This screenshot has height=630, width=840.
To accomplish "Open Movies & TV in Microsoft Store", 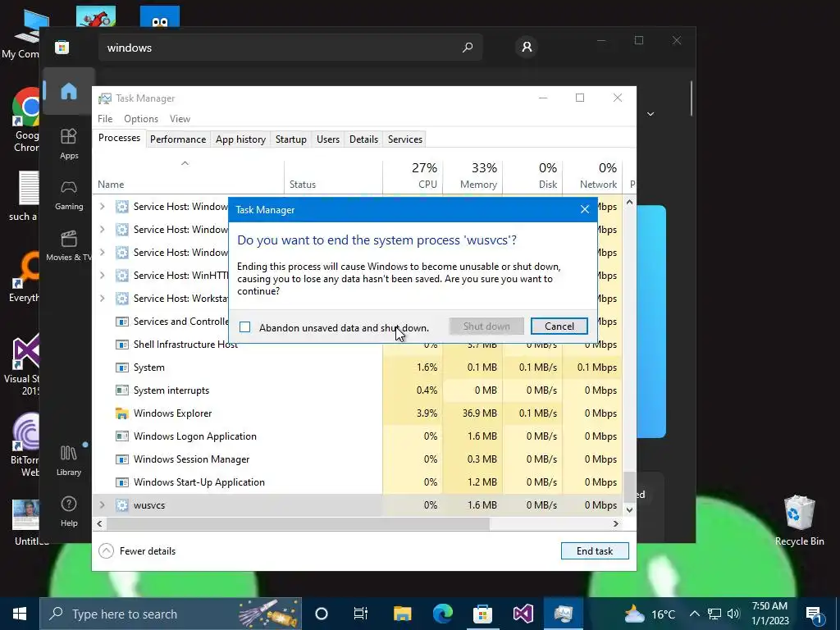I will (69, 245).
